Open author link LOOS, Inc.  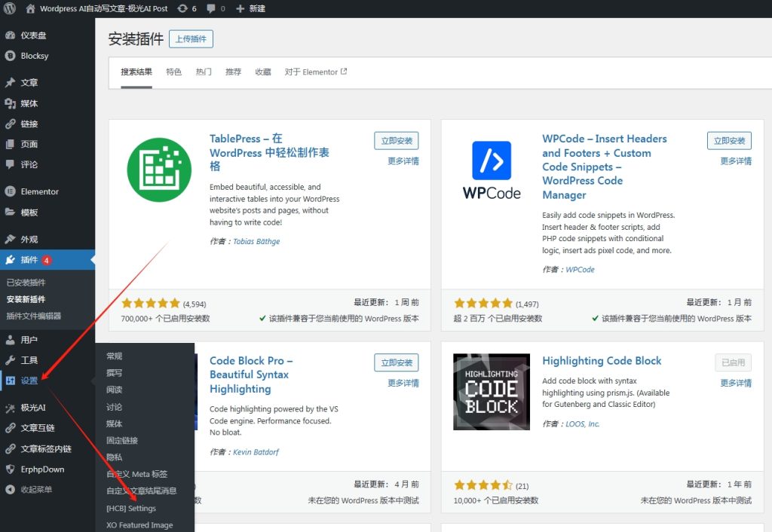583,423
